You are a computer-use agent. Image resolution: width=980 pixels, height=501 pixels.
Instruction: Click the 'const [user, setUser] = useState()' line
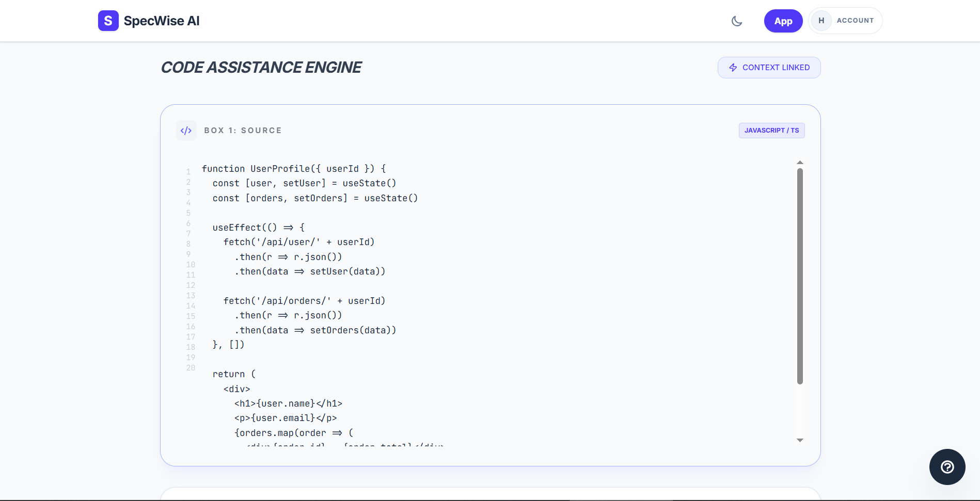click(x=304, y=183)
